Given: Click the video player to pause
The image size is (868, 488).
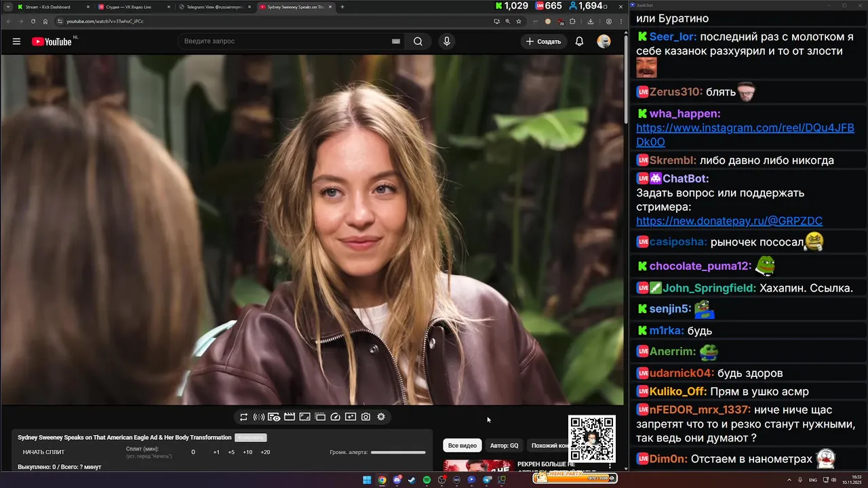Looking at the screenshot, I should [312, 229].
